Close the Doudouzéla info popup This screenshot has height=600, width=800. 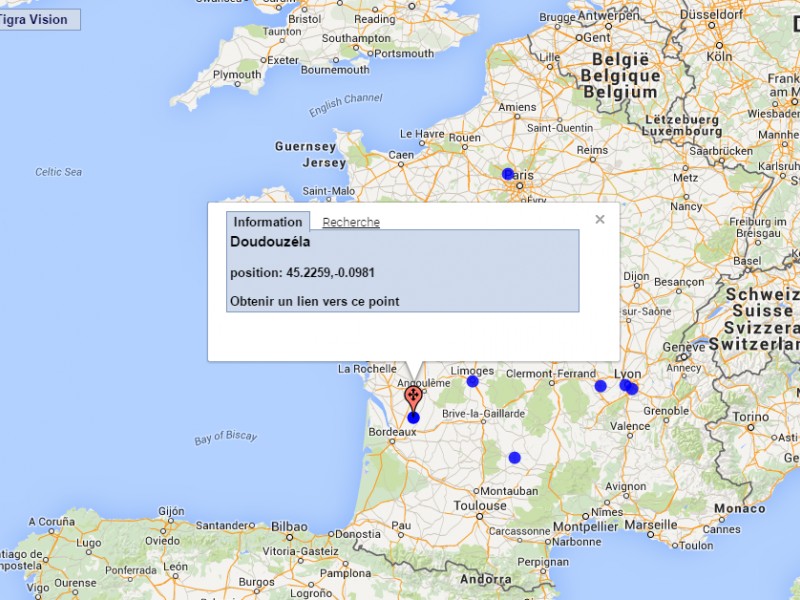(600, 219)
